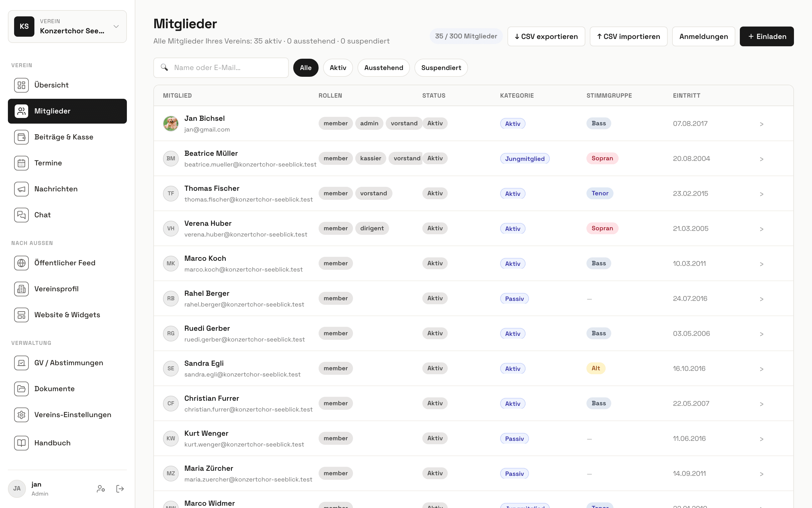Click the Beiträge & Kasse wallet icon

pos(21,137)
